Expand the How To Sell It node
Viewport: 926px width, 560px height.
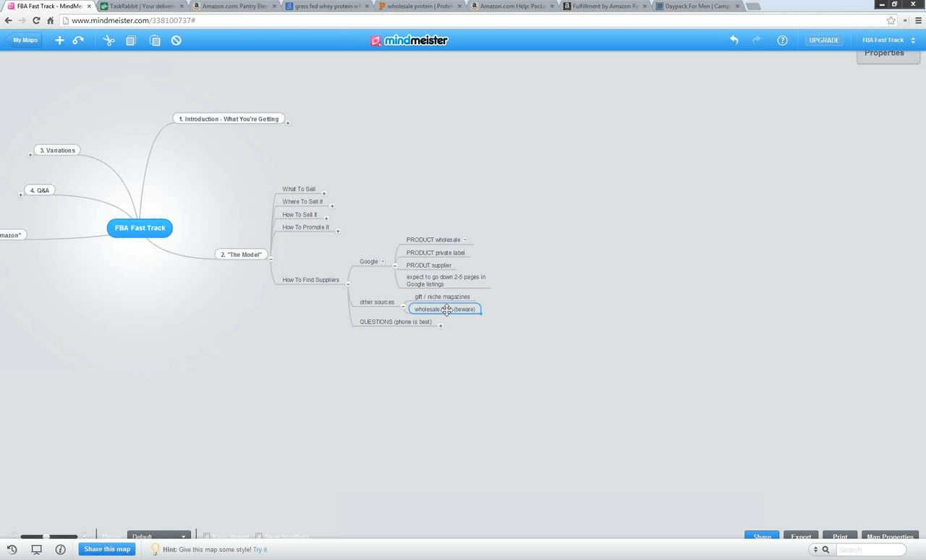[326, 218]
